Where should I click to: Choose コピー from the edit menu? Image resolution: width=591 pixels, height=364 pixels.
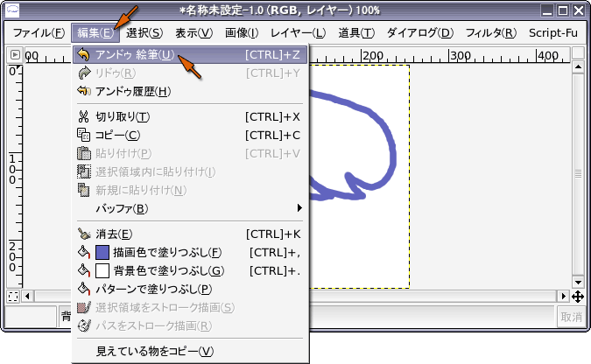[x=190, y=135]
